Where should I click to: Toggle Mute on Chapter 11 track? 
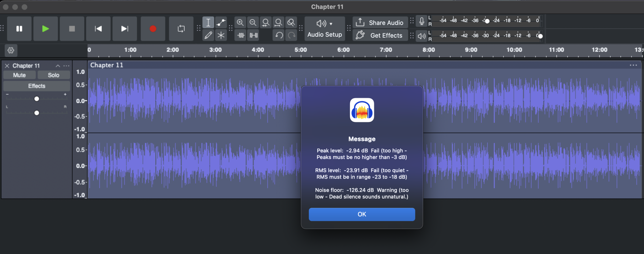click(19, 75)
